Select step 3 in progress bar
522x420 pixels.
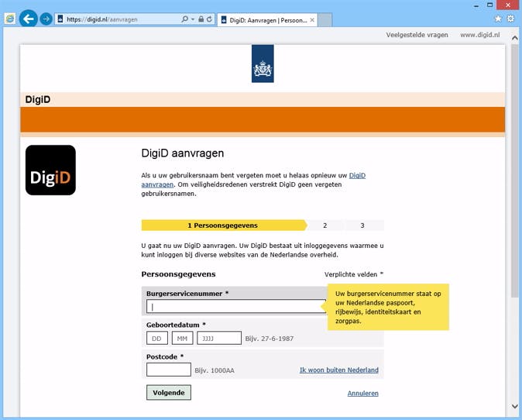[x=362, y=225]
